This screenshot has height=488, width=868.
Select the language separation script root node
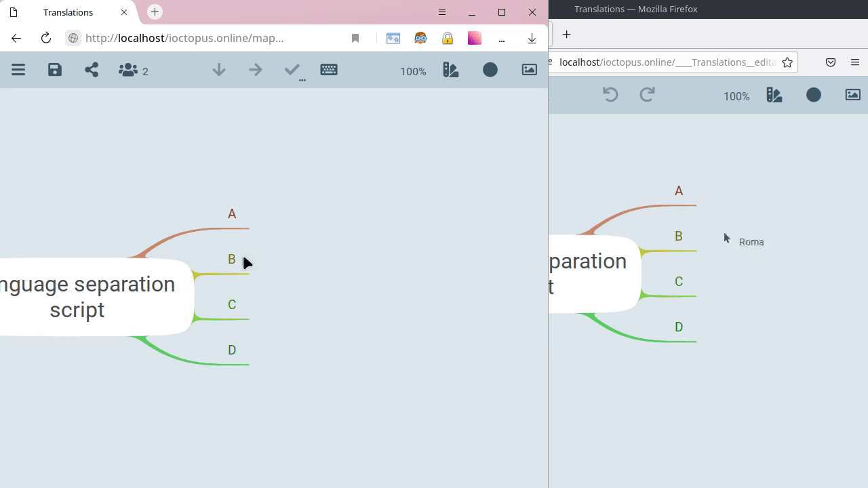coord(97,297)
